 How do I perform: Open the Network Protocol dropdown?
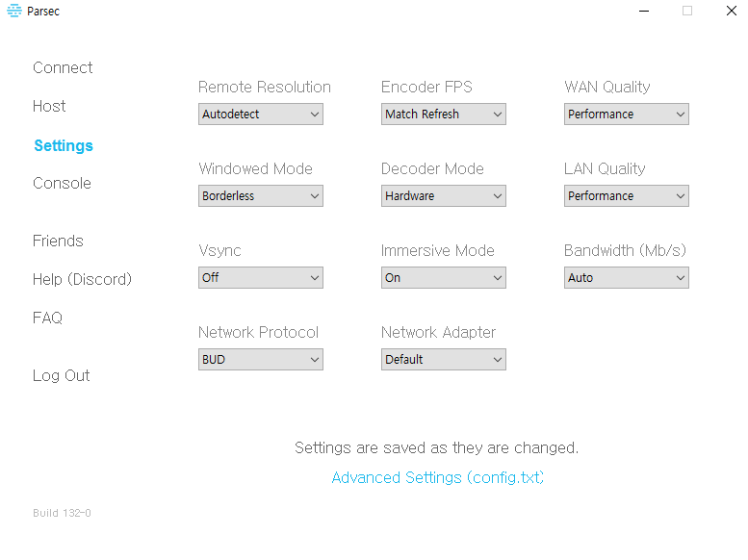coord(261,359)
